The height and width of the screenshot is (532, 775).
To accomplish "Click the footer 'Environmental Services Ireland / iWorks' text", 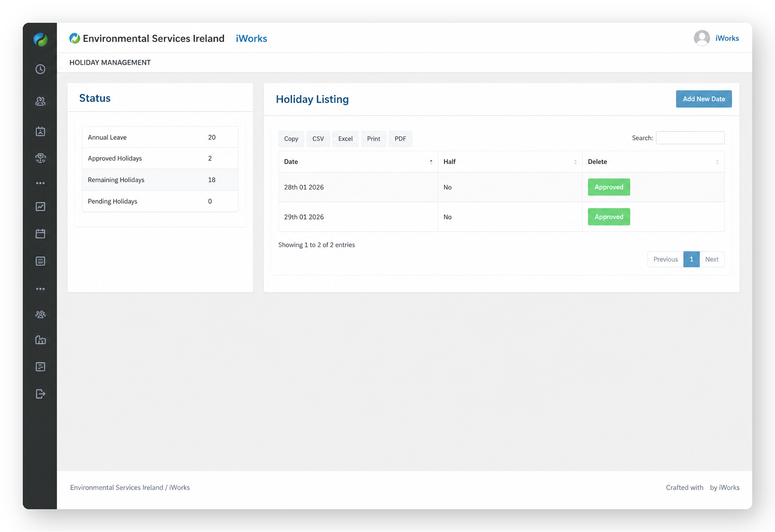I will [130, 488].
